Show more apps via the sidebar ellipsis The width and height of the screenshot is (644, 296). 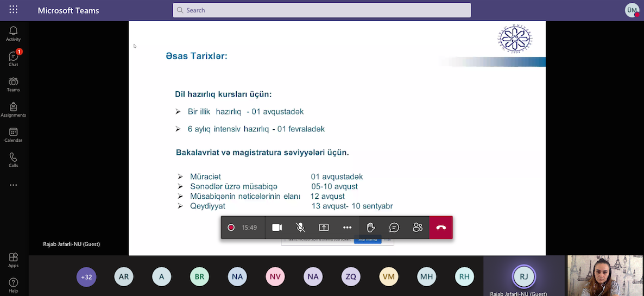[x=13, y=185]
